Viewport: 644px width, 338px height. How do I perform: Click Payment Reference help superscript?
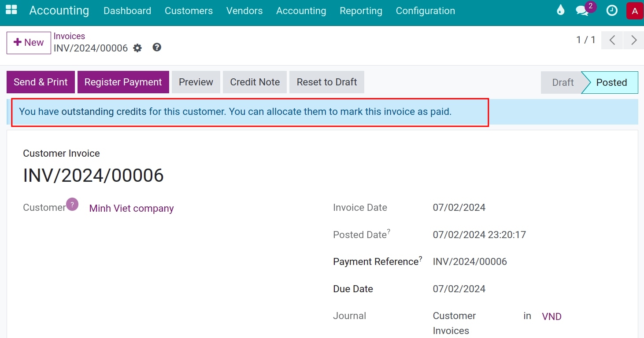[421, 258]
